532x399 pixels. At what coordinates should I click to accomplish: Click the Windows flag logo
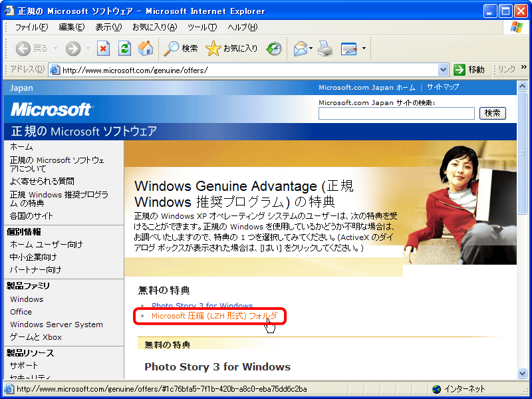(x=517, y=27)
